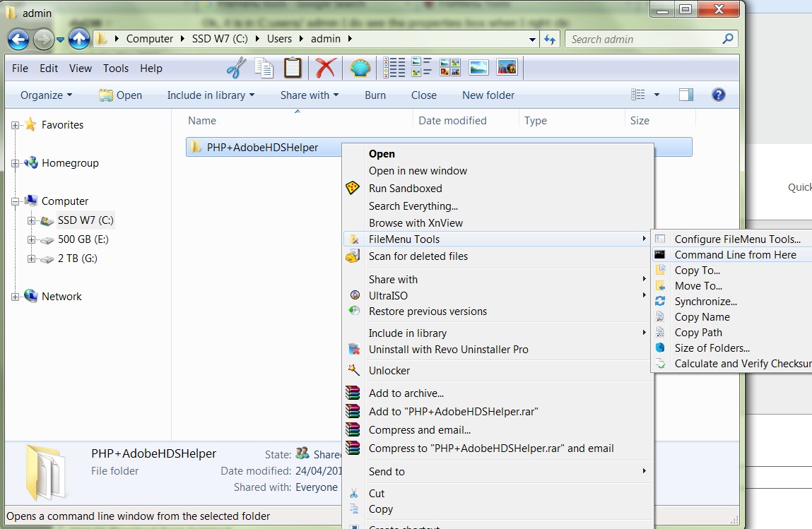Click the shell Properties toolbar icon

click(360, 68)
